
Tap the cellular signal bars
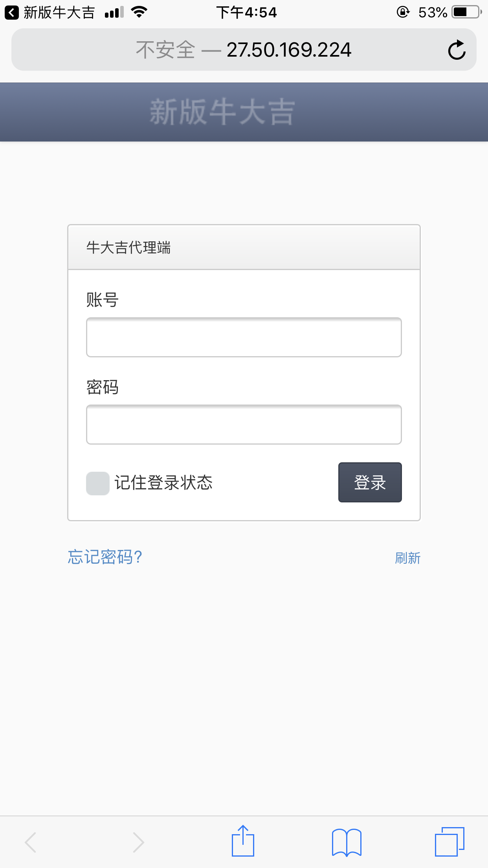(x=114, y=13)
